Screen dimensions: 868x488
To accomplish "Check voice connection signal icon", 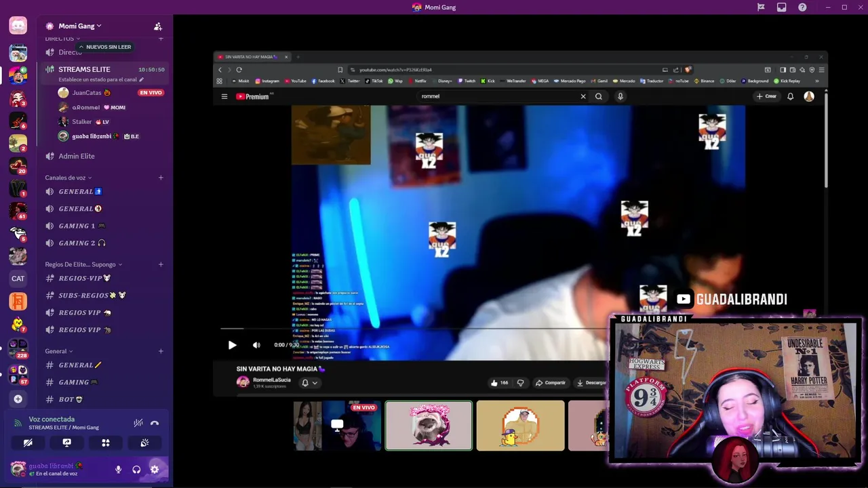I will 18,423.
